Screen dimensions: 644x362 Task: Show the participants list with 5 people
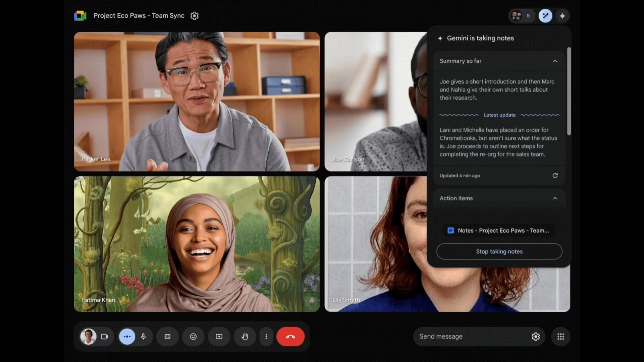pyautogui.click(x=522, y=16)
